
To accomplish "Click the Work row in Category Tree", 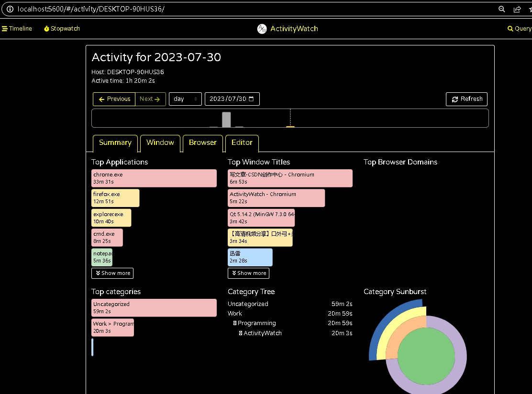I will pyautogui.click(x=290, y=314).
